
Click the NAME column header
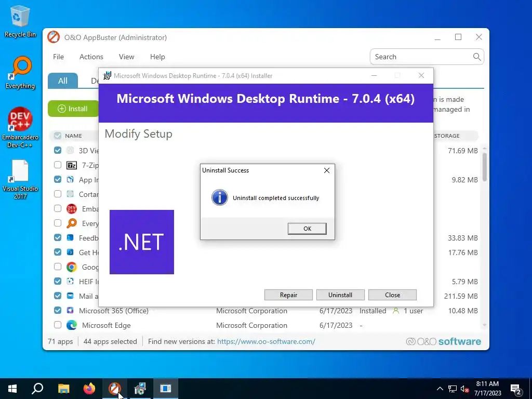(73, 136)
